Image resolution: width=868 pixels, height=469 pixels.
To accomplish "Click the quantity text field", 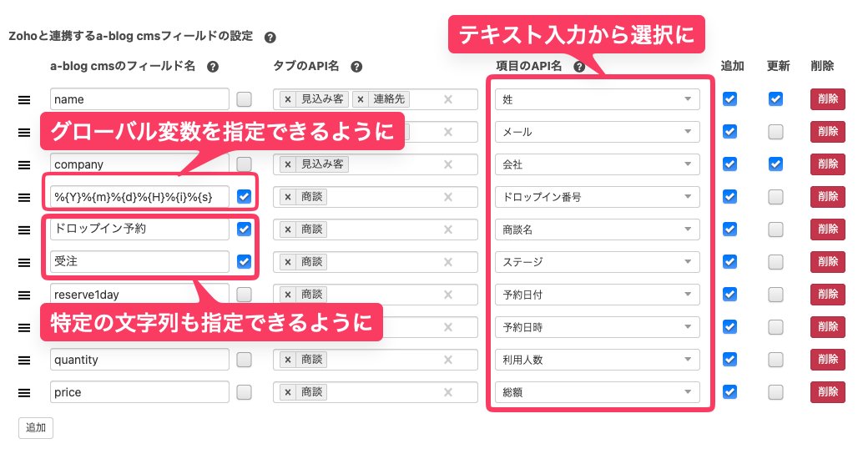I will pyautogui.click(x=139, y=360).
